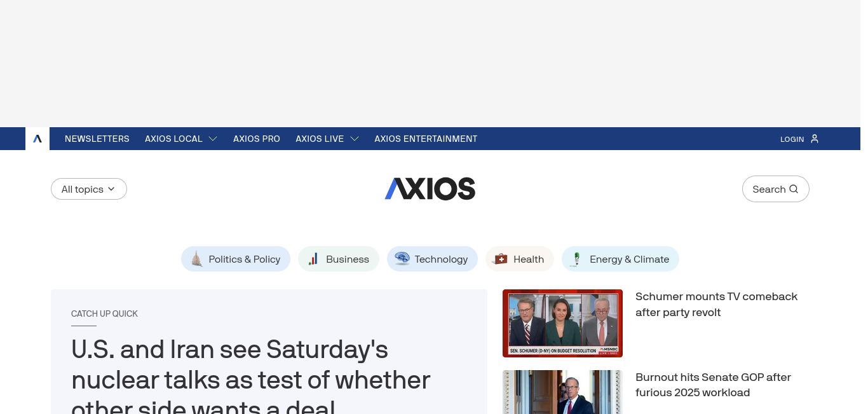Open Schumer mounts TV comeback article
The image size is (868, 414).
[x=716, y=305]
